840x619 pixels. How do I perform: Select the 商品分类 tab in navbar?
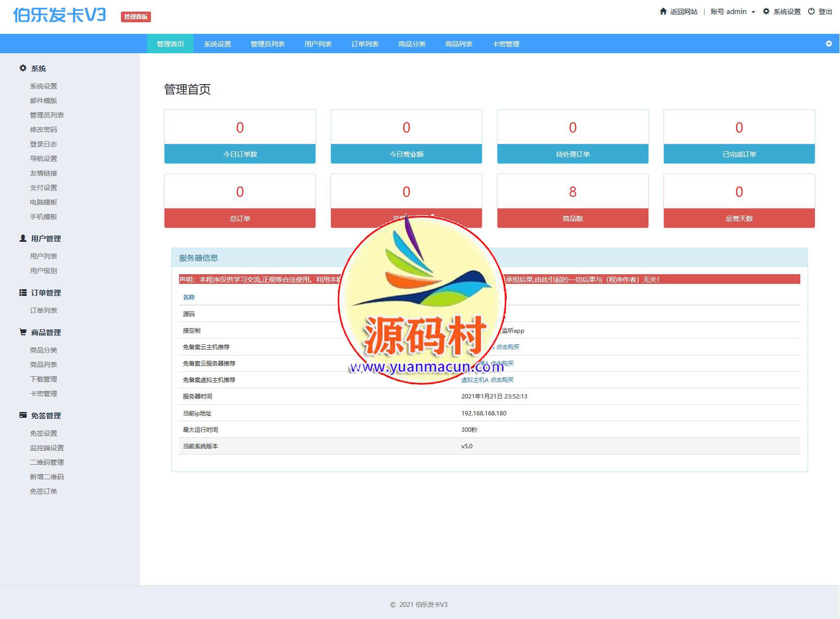click(412, 44)
